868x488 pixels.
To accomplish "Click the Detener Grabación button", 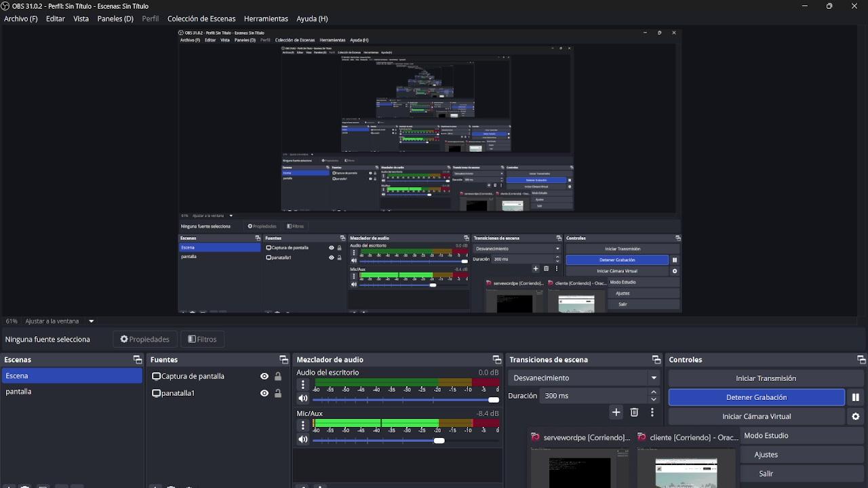I will (756, 397).
